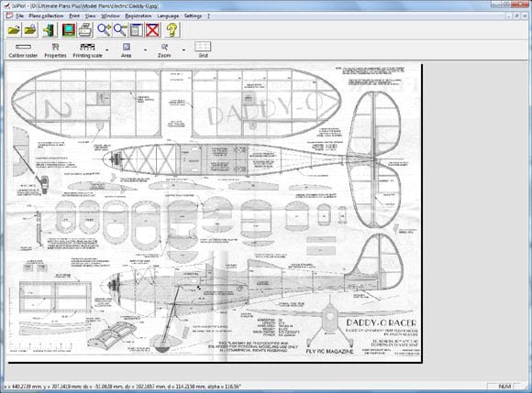Zoom in with the magnifier plus icon

(104, 30)
